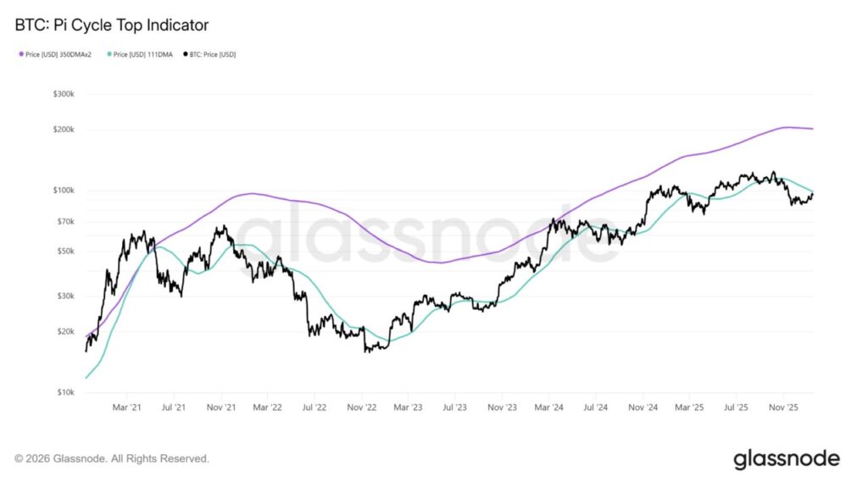The height and width of the screenshot is (482, 868).
Task: Click the $200k y-axis label
Action: tap(64, 130)
